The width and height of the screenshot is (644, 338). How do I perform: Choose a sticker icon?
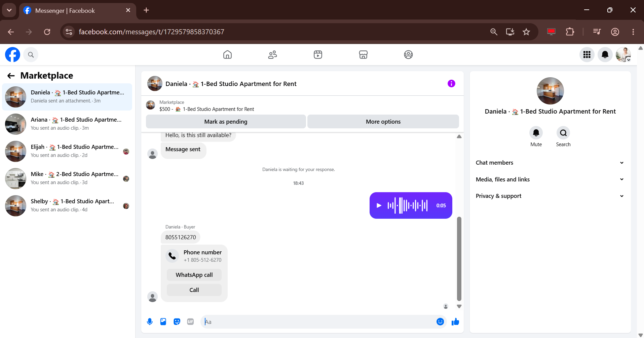pyautogui.click(x=177, y=322)
